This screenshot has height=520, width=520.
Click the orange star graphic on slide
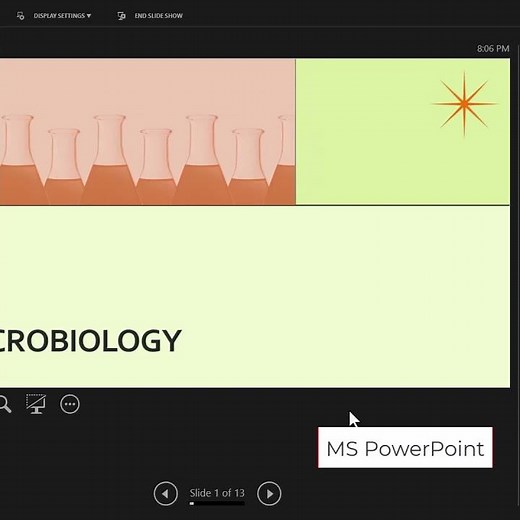464,104
